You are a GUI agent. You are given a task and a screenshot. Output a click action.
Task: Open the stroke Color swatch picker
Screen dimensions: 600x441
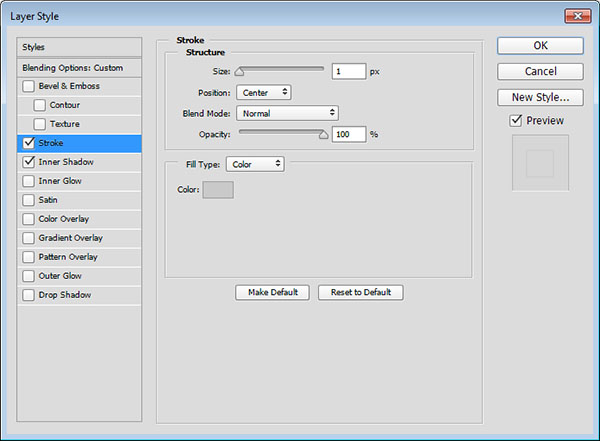click(x=218, y=190)
